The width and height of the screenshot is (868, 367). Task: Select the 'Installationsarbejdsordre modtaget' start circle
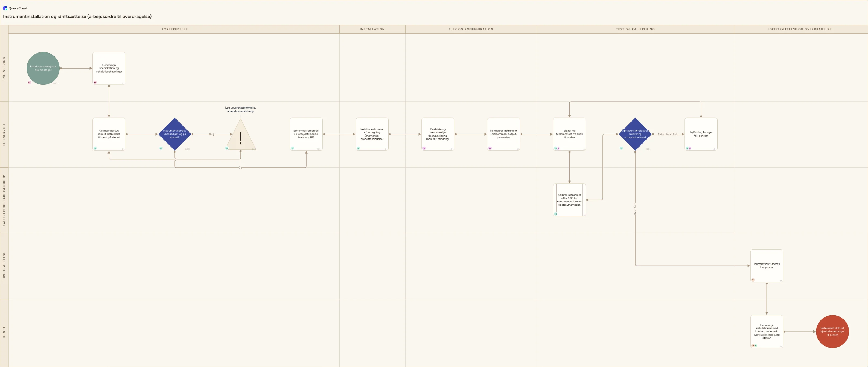coord(43,68)
